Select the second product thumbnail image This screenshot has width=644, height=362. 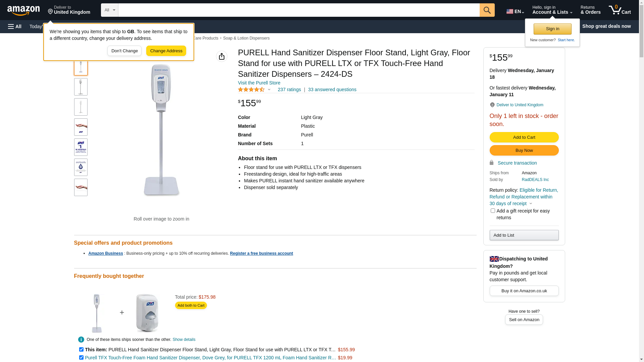coord(81,87)
